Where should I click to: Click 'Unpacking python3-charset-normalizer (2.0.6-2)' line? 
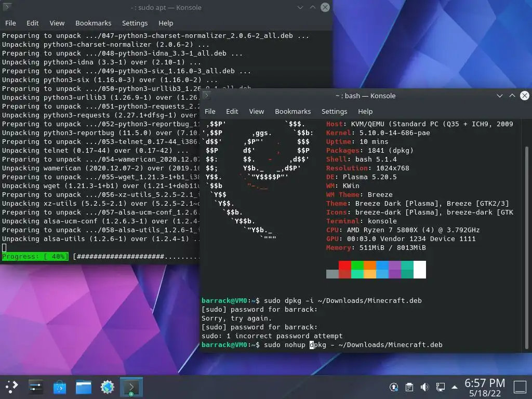pyautogui.click(x=105, y=45)
